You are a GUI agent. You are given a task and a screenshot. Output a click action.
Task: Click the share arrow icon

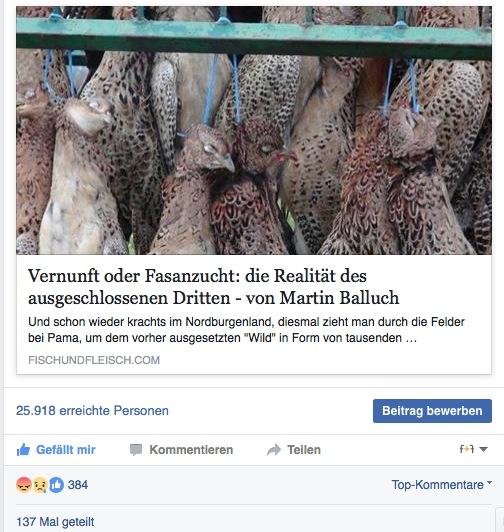tap(274, 450)
